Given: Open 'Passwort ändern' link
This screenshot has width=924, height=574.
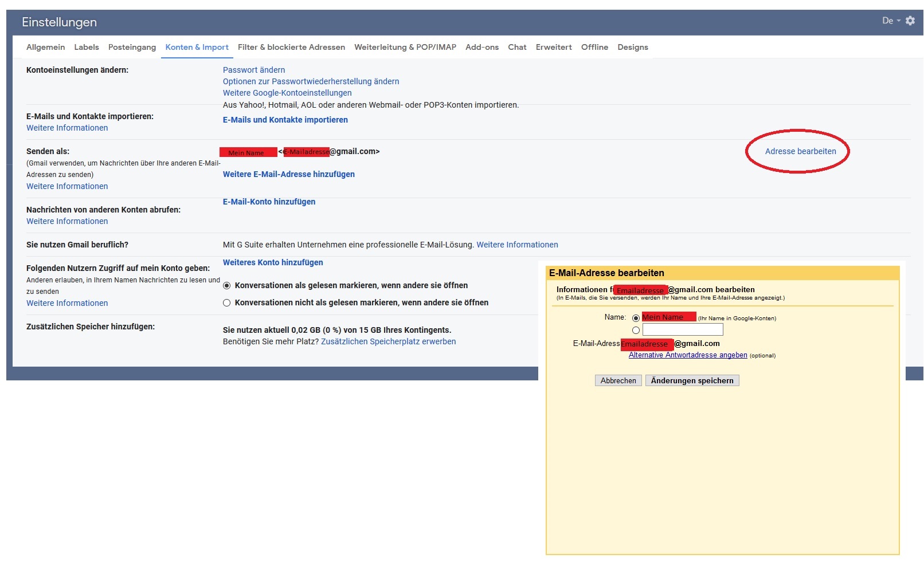Looking at the screenshot, I should pos(253,69).
